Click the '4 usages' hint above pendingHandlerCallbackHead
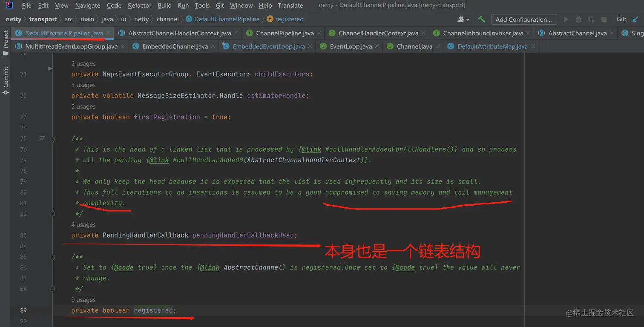644x327 pixels. 83,224
